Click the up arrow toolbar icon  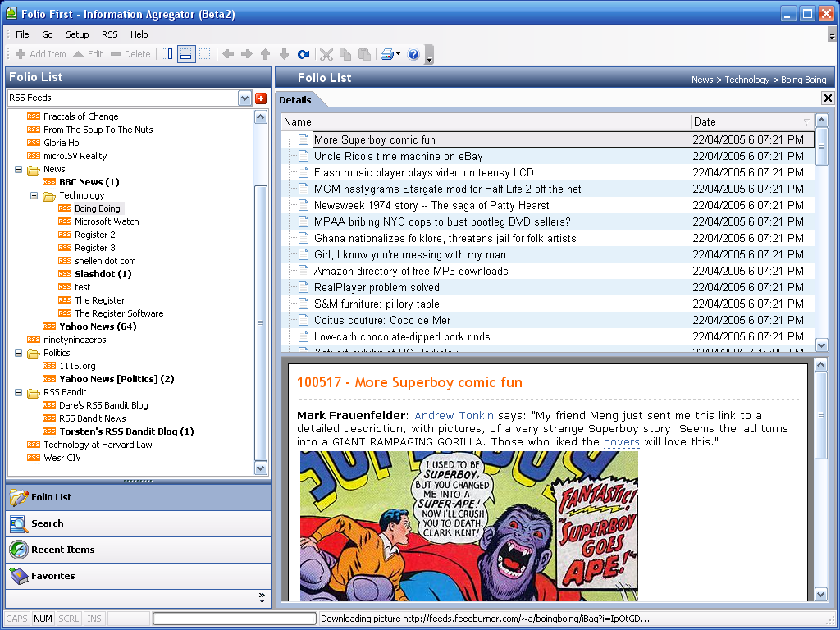[266, 54]
